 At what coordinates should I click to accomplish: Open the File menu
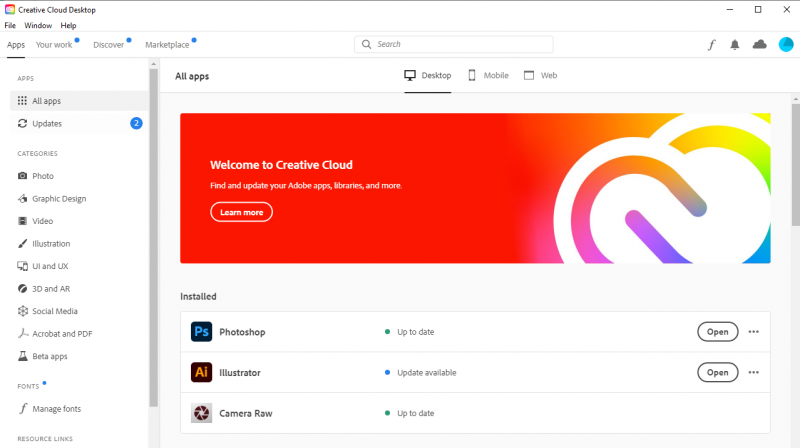(x=10, y=26)
